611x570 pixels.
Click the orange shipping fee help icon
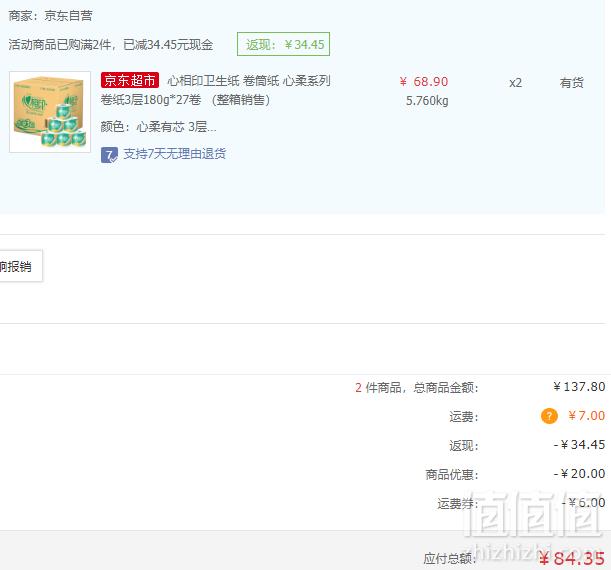[549, 416]
